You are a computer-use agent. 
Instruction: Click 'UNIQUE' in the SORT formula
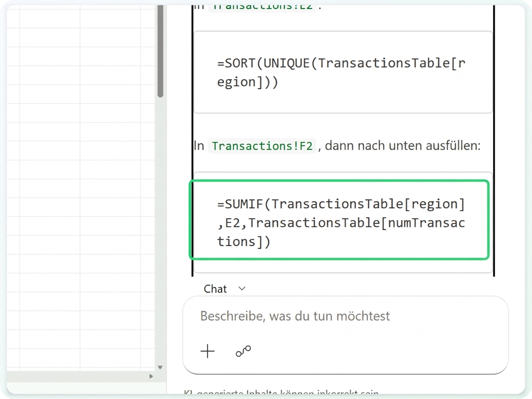click(x=287, y=63)
